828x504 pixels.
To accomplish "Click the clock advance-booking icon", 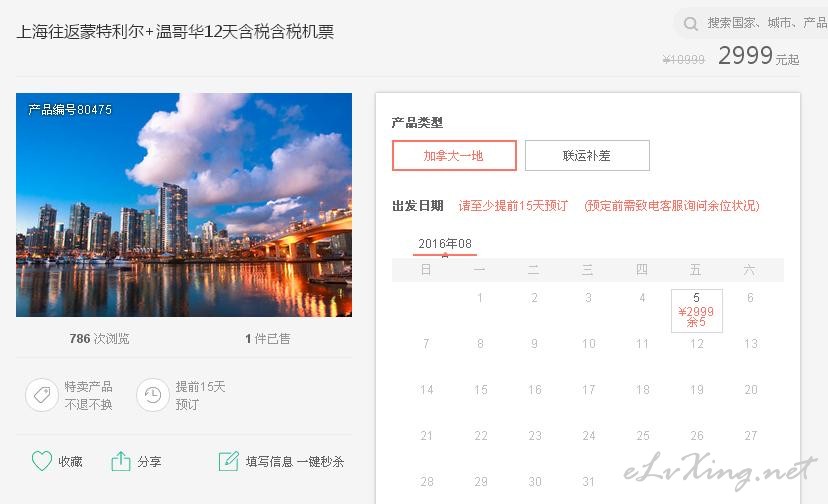I will tap(153, 395).
